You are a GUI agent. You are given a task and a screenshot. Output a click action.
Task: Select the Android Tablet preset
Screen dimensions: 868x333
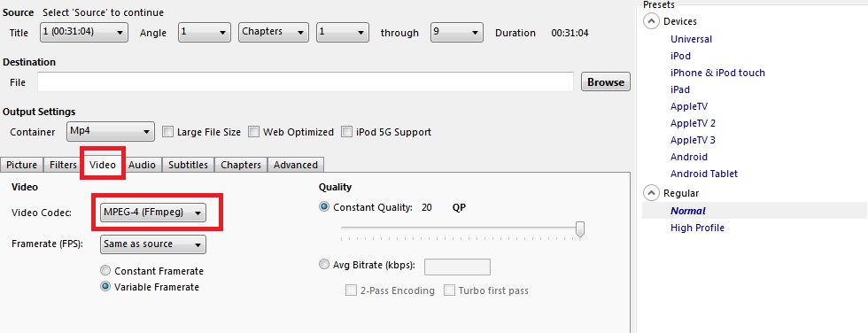click(x=703, y=173)
